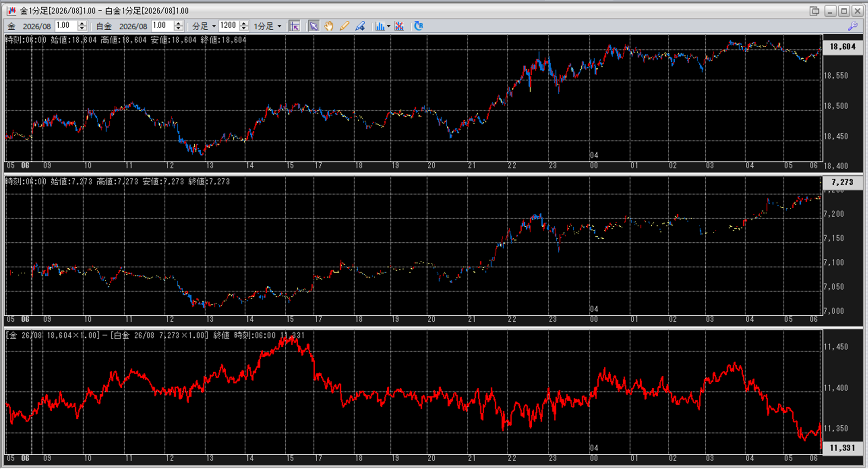Open the wrench settings icon

(x=852, y=26)
